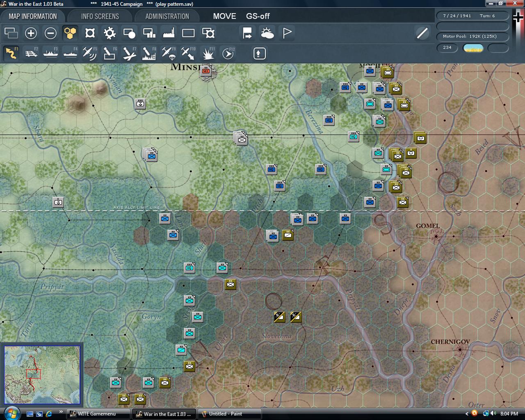Screen dimensions: 525x420
Task: Click the overlapping windows icon in toolbar
Action: click(x=11, y=33)
